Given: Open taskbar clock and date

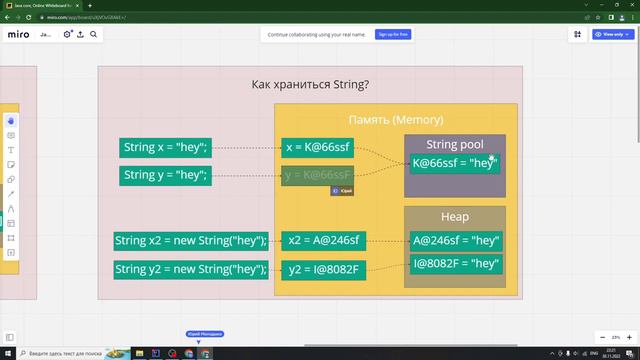Looking at the screenshot, I should click(x=611, y=353).
